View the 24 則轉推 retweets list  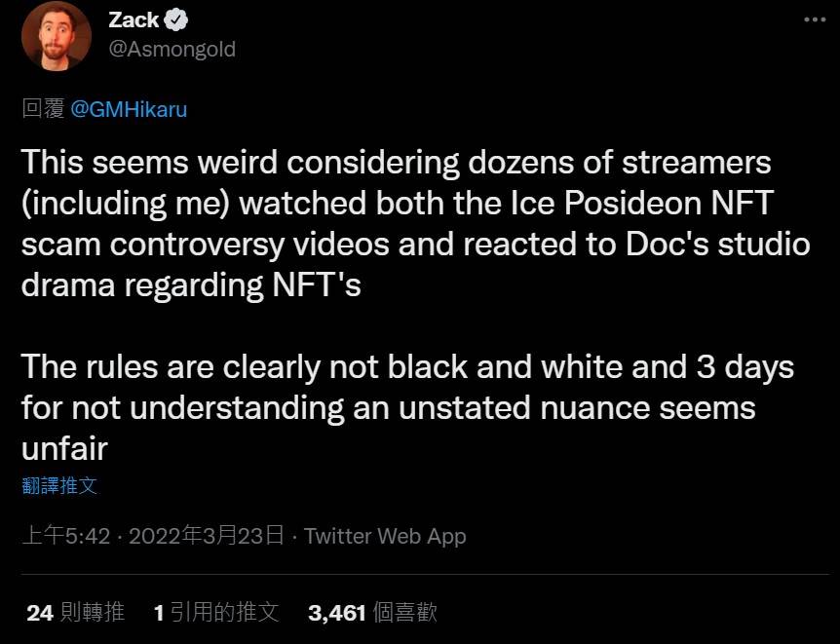point(75,612)
